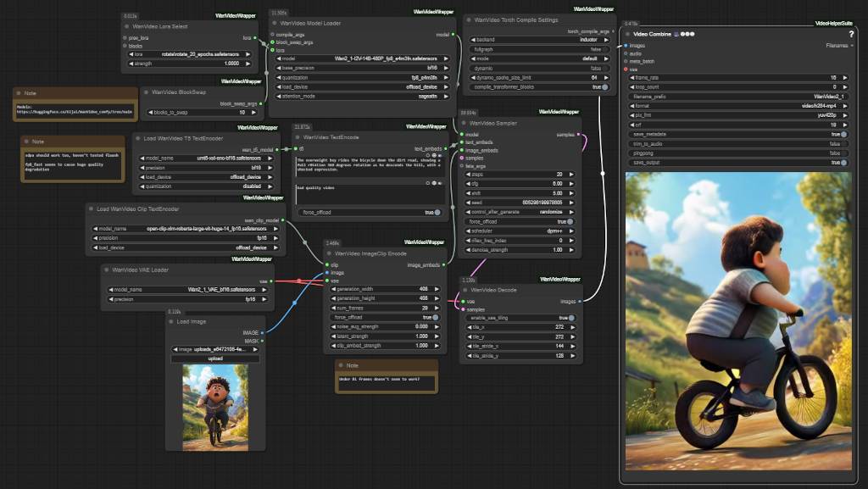Open the Video Combine help question mark
This screenshot has width=868, height=489.
[x=851, y=34]
